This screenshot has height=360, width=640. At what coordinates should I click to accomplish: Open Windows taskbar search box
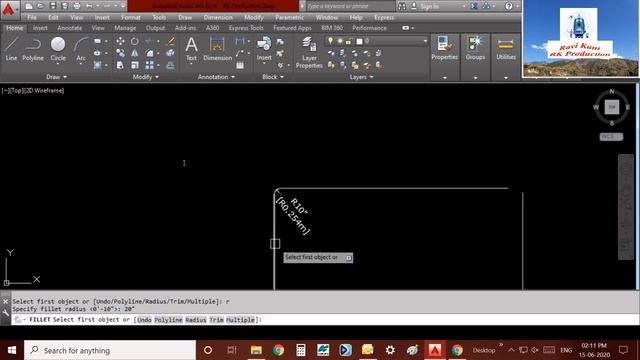tap(110, 350)
